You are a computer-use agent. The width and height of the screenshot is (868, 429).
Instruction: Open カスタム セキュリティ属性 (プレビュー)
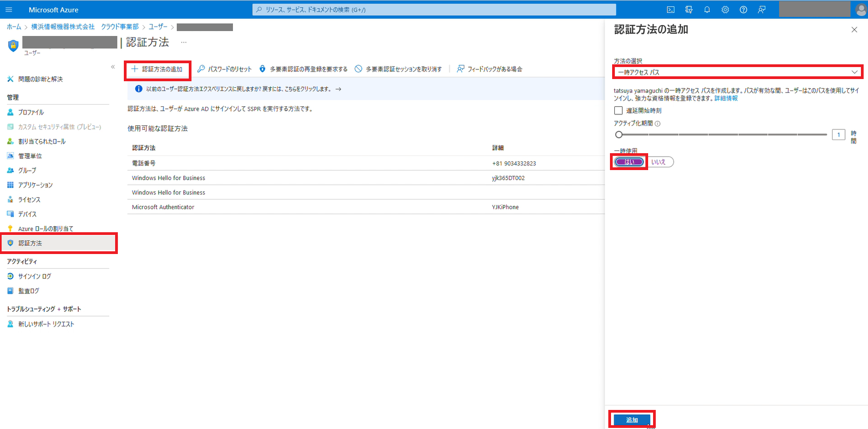click(x=59, y=127)
